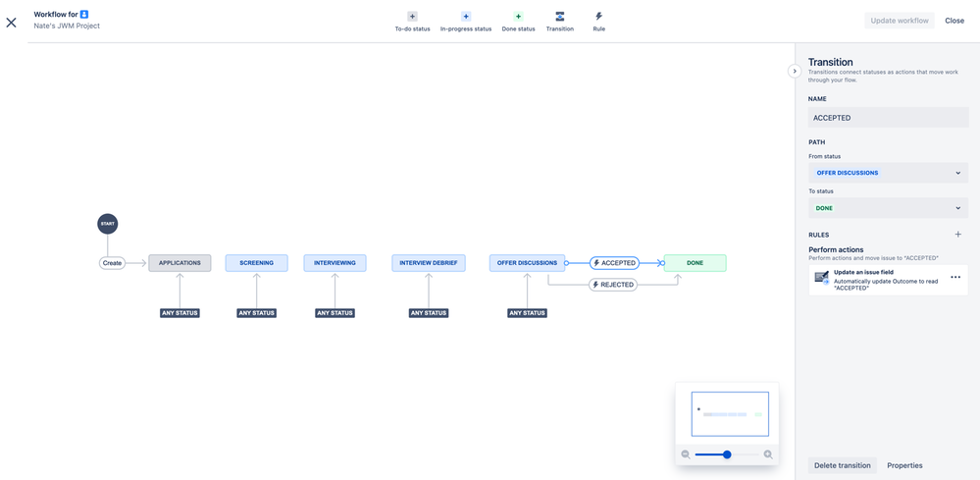Click the Nate's JWM Project text
Image resolution: width=980 pixels, height=480 pixels.
[x=67, y=27]
